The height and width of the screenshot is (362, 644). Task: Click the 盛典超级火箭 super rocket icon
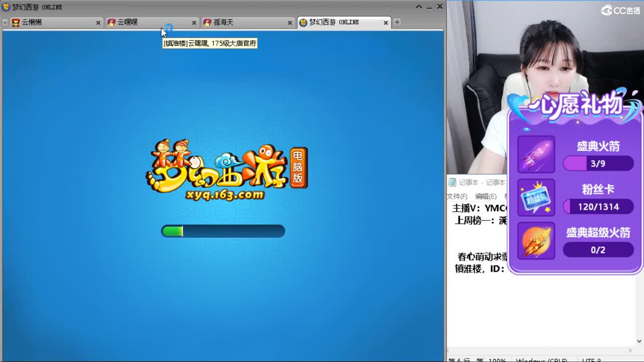click(536, 241)
